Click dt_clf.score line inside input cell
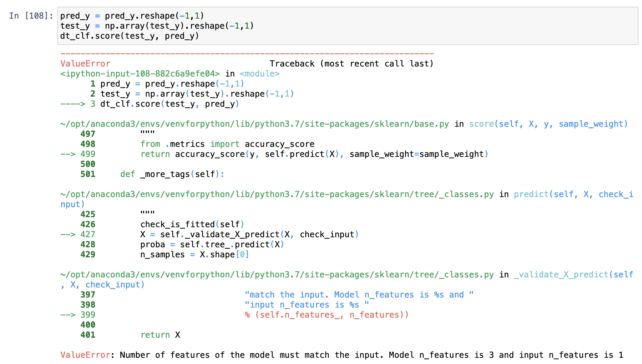This screenshot has height=364, width=642. tap(129, 36)
